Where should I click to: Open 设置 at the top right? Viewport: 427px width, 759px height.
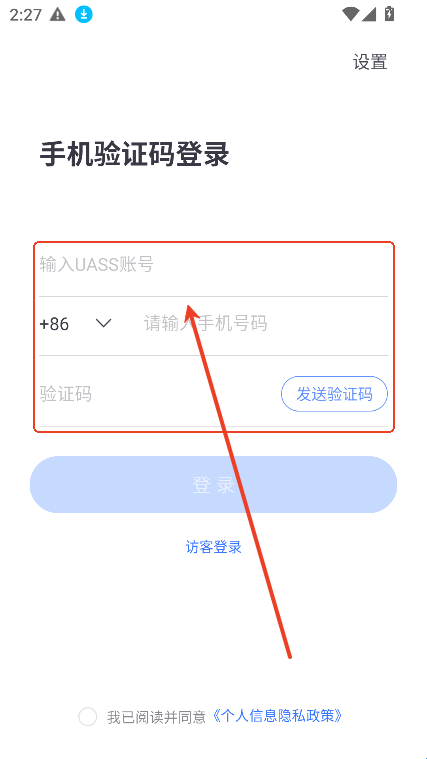point(370,62)
